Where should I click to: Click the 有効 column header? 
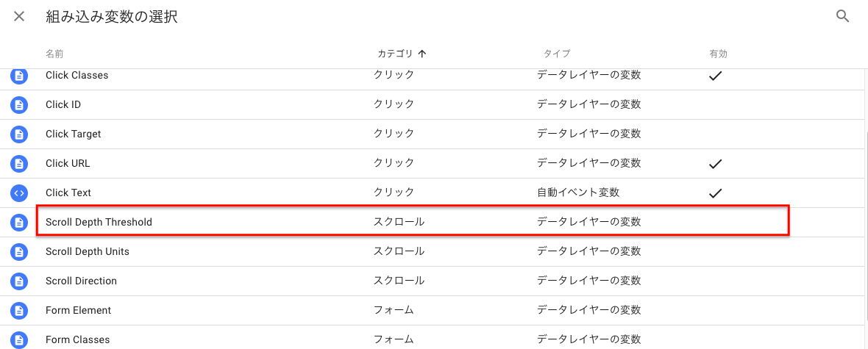pos(718,54)
